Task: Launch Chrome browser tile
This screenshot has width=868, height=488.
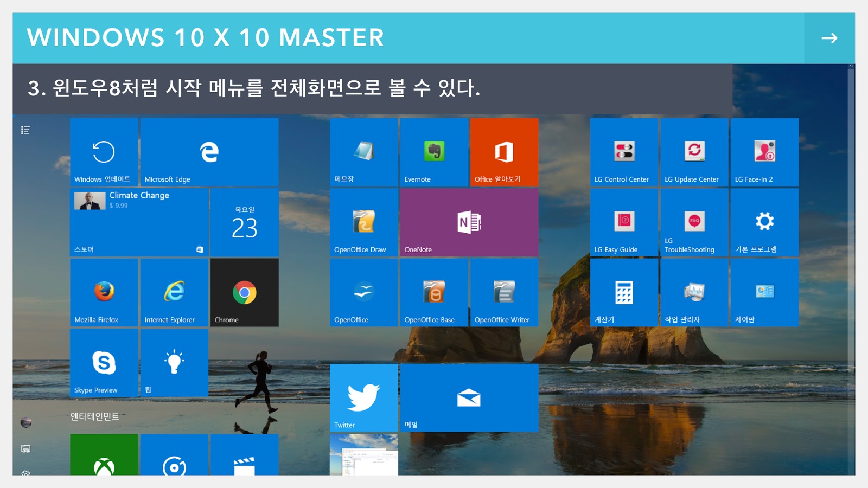Action: tap(245, 293)
